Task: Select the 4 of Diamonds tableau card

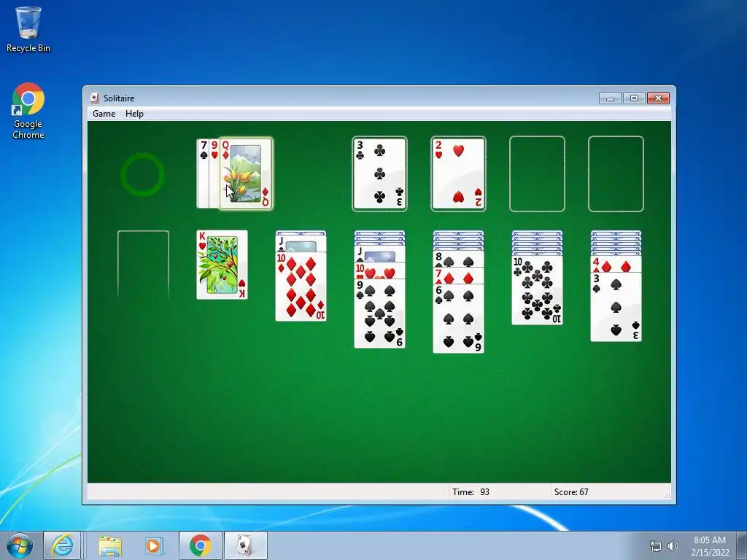Action: [x=616, y=264]
